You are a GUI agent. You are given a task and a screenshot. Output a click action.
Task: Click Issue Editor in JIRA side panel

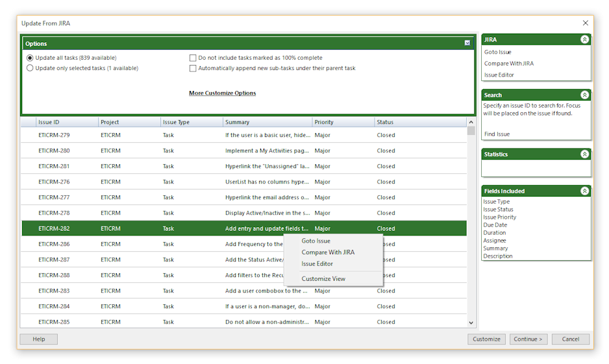click(x=499, y=75)
